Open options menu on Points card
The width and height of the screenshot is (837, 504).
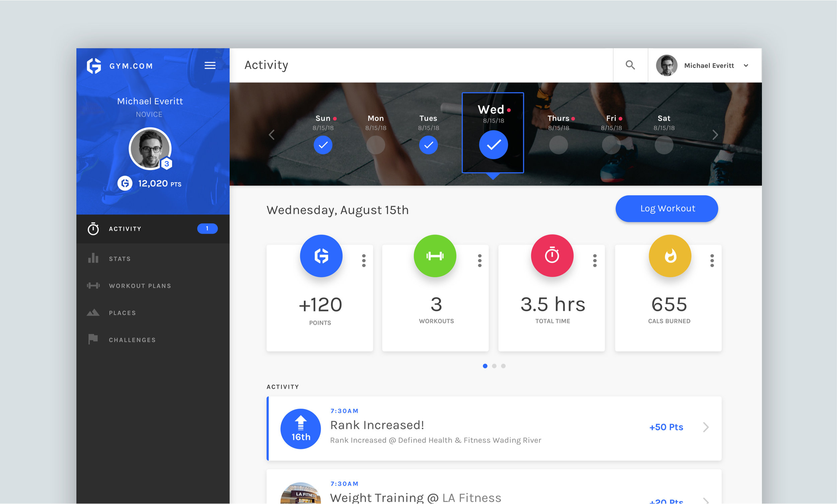[x=364, y=260]
